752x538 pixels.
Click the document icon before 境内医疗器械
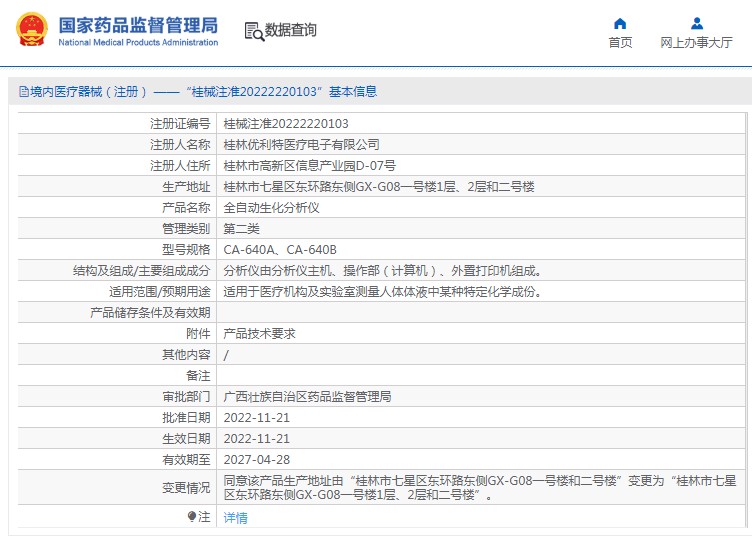coord(24,92)
